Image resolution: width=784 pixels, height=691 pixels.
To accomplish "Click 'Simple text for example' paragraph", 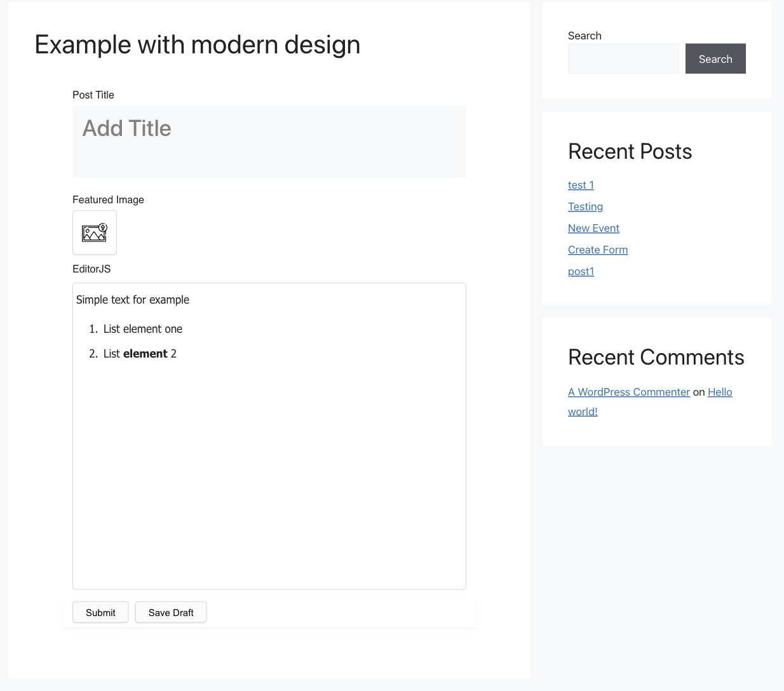I will tap(133, 300).
